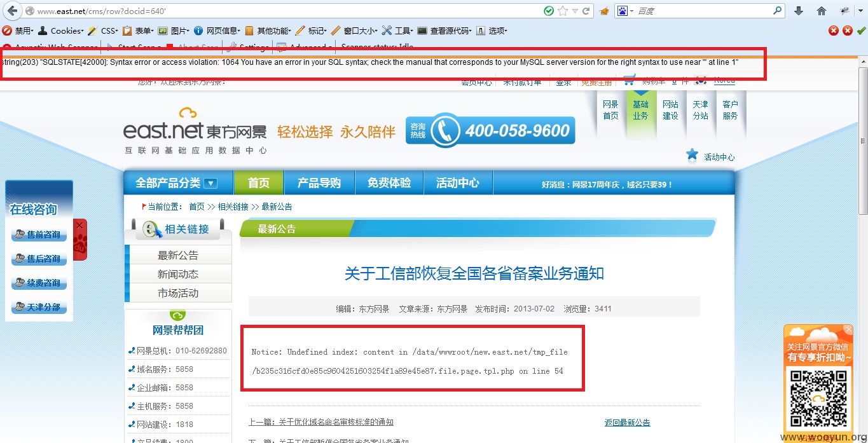This screenshot has width=868, height=443.
Task: Click the orange bull icon beside the address bar
Action: pyautogui.click(x=604, y=11)
